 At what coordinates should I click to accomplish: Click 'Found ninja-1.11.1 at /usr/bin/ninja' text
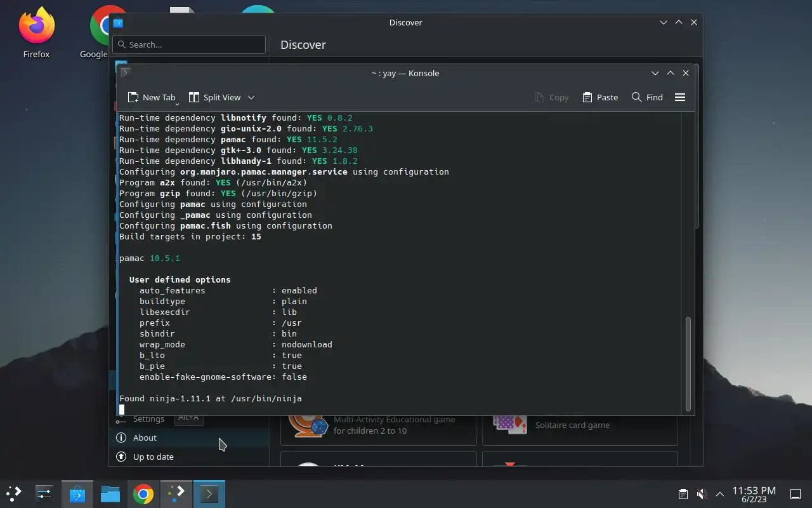point(211,399)
